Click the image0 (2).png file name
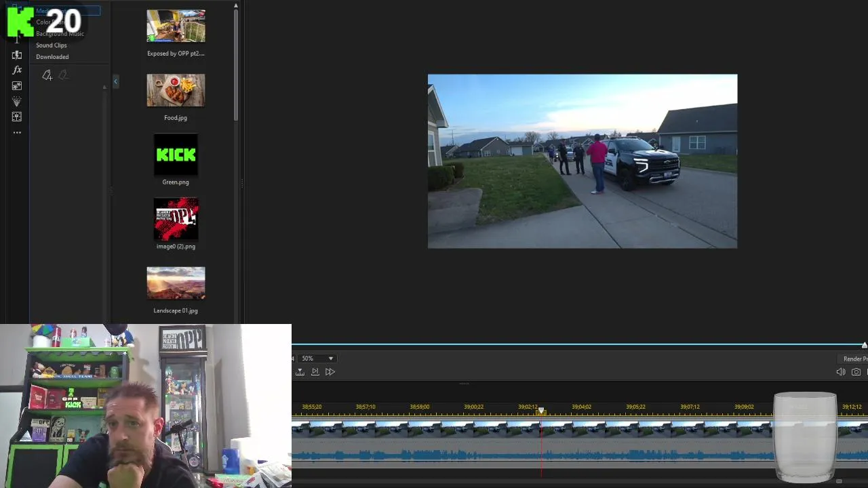The image size is (868, 488). pos(176,247)
